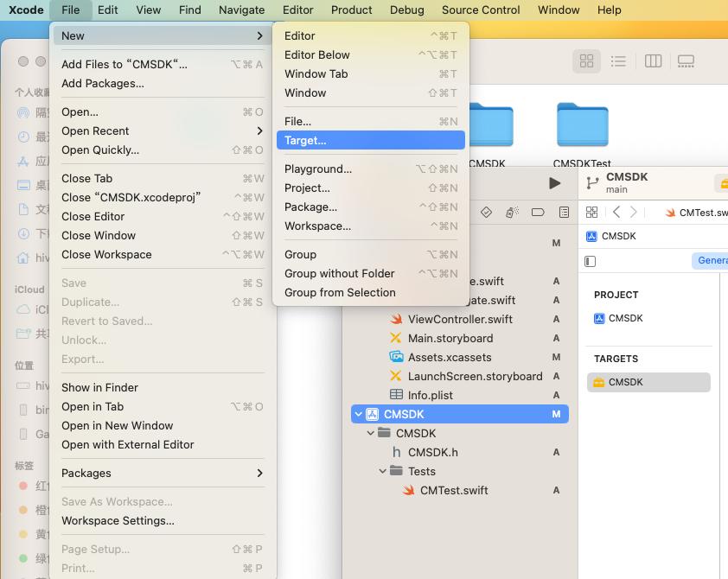
Task: Go back in editor history
Action: tap(616, 213)
